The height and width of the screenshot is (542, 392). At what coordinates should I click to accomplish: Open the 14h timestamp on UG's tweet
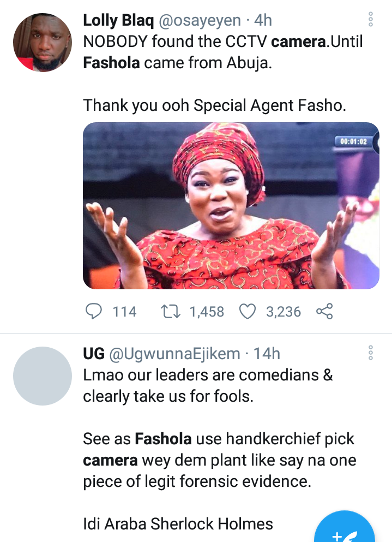tap(267, 354)
